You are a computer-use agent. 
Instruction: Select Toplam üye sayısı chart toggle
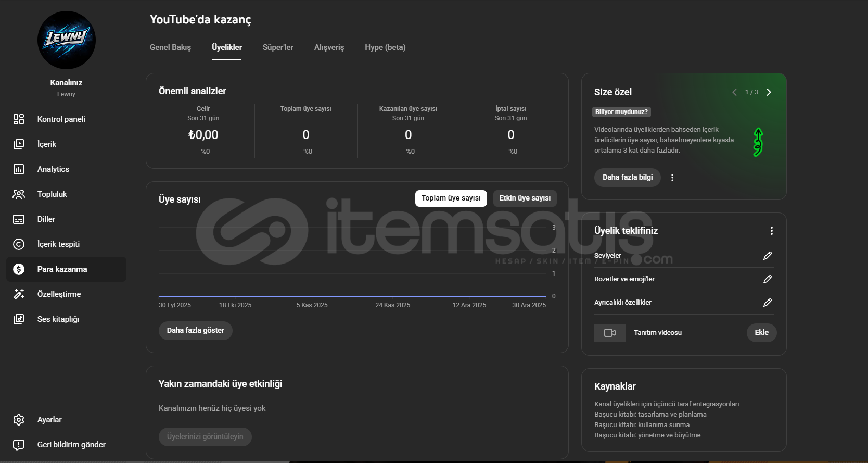coord(451,198)
